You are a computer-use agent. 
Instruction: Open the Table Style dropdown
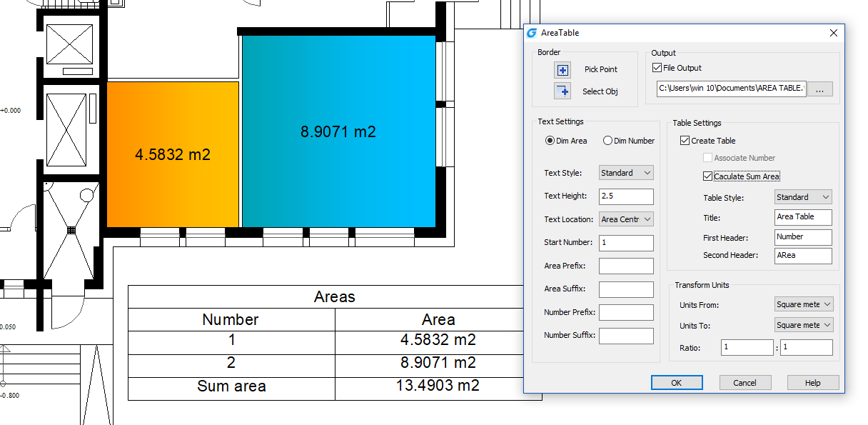click(x=803, y=197)
